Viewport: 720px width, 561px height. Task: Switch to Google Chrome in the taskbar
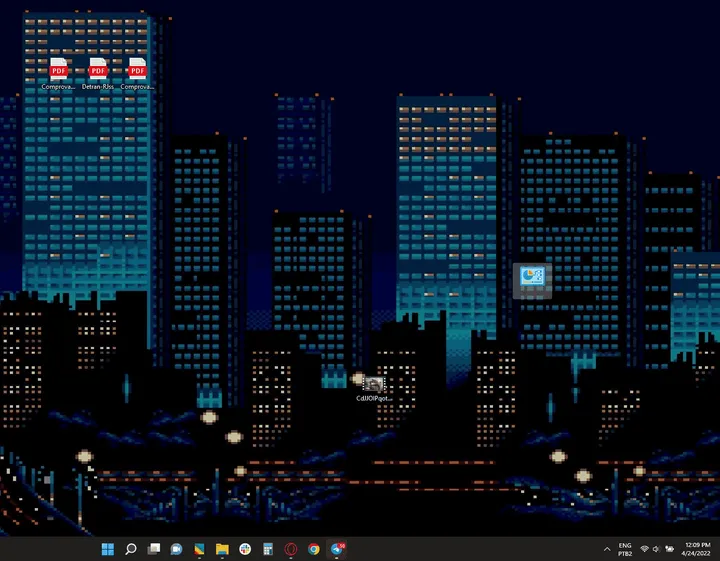314,549
